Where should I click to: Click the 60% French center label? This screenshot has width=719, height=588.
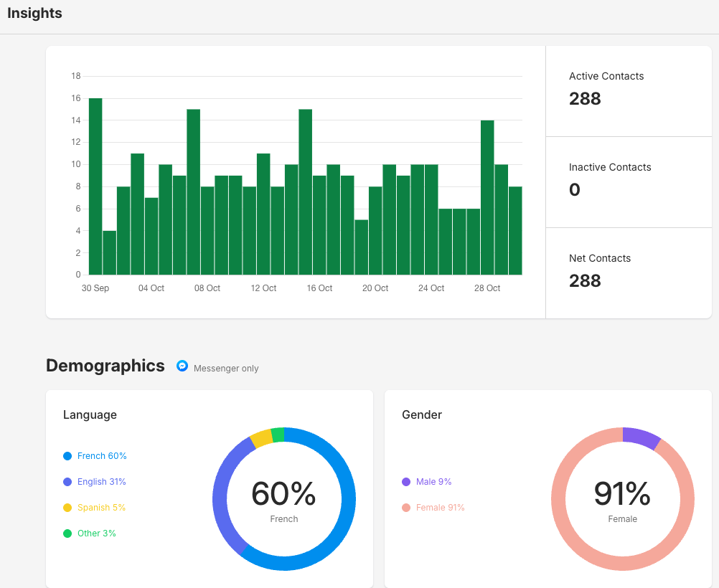[x=283, y=495]
